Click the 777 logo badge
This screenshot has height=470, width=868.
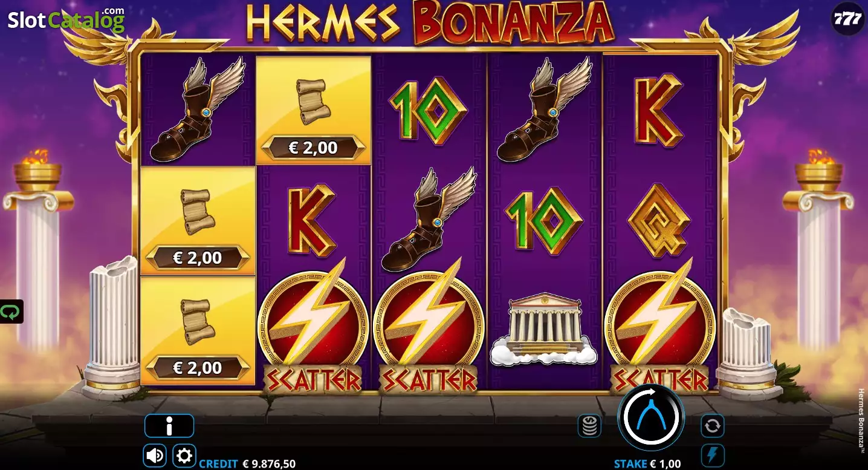coord(848,18)
